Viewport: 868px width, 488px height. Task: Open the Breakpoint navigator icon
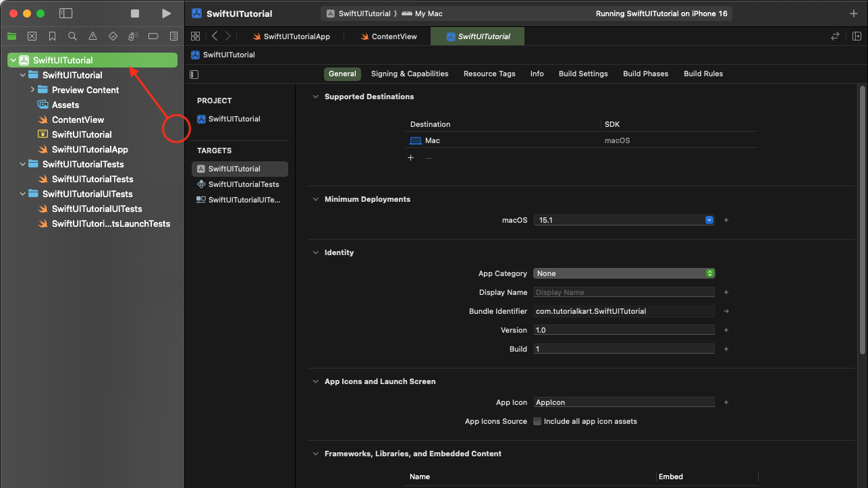153,36
